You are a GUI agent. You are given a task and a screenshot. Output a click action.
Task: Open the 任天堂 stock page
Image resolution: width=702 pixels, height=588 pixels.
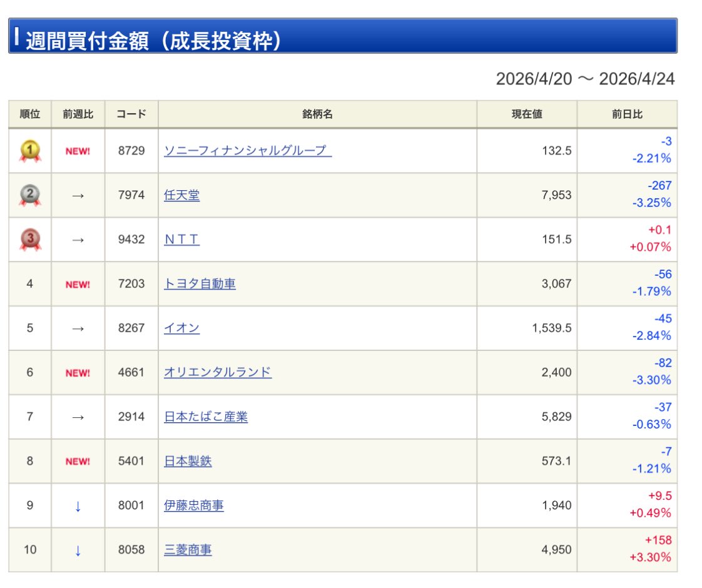pyautogui.click(x=181, y=196)
